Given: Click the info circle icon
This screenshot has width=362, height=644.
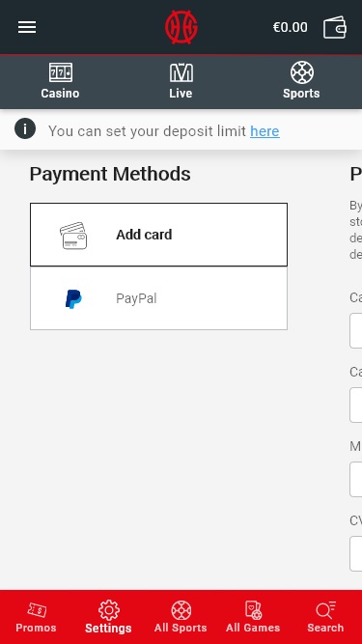Looking at the screenshot, I should click(x=25, y=128).
